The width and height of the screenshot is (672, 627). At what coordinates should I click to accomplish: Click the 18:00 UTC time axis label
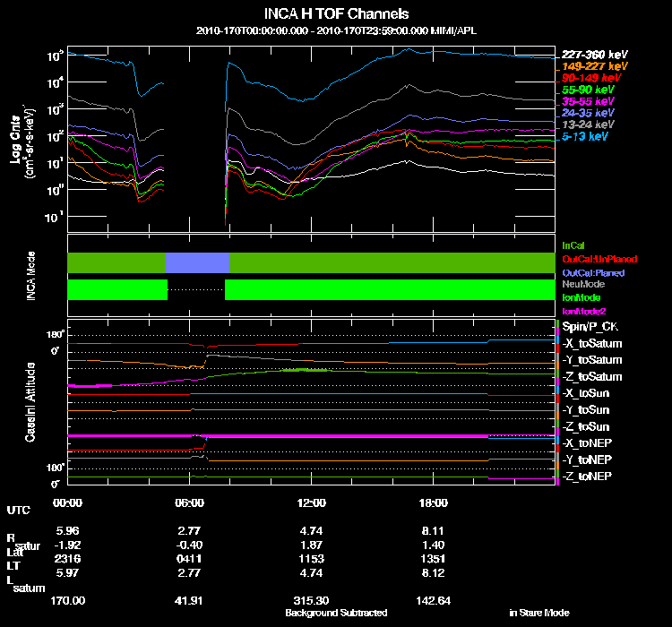pyautogui.click(x=434, y=502)
